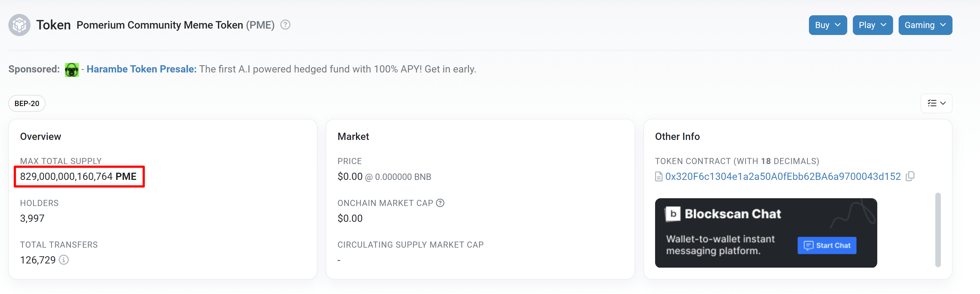The width and height of the screenshot is (980, 294).
Task: Click the Onchain Market Cap help icon
Action: click(x=440, y=203)
